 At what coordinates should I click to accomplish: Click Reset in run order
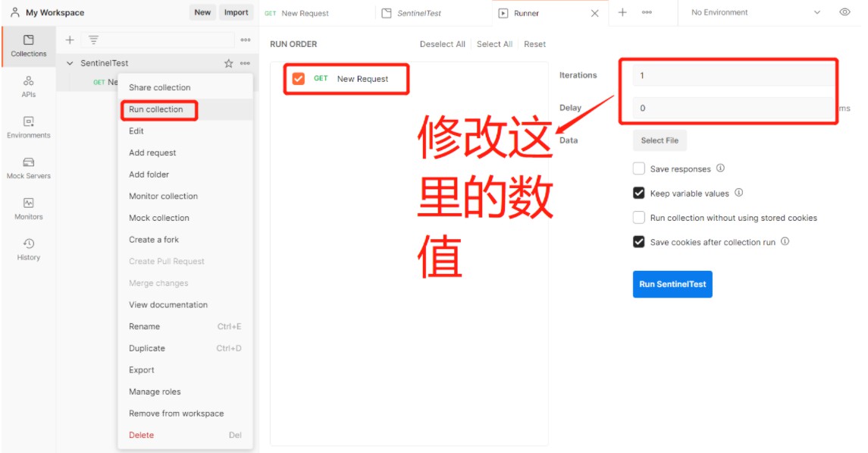(x=534, y=44)
